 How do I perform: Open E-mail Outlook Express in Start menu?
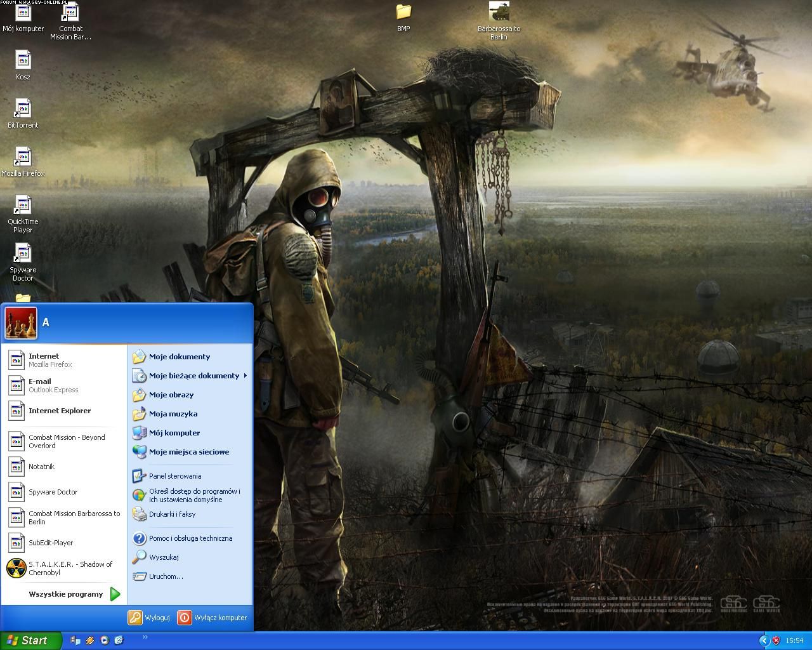(x=63, y=385)
